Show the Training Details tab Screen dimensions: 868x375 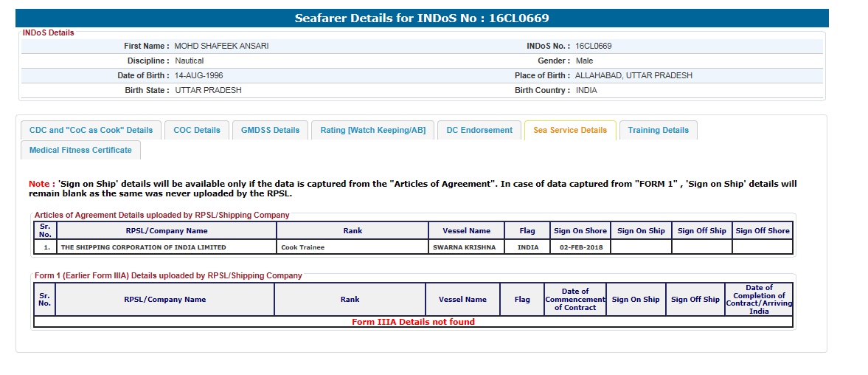pos(658,130)
